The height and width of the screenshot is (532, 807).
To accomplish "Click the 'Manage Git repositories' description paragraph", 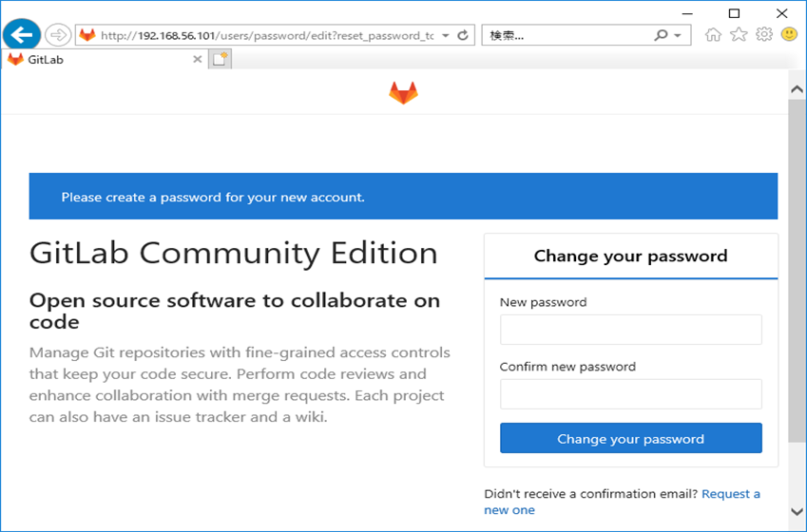I will (240, 385).
